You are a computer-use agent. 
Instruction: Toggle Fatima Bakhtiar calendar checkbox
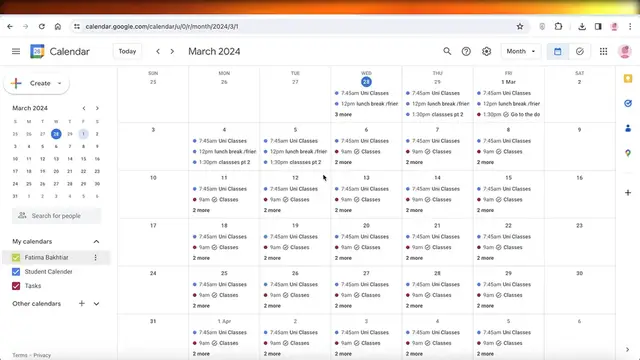16,258
